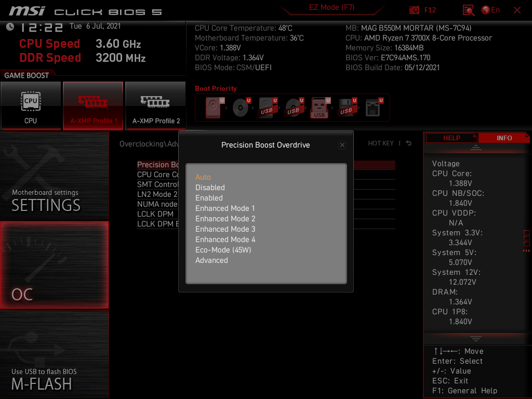The width and height of the screenshot is (532, 399).
Task: Select Enhanced Mode 2 option
Action: [x=225, y=219]
